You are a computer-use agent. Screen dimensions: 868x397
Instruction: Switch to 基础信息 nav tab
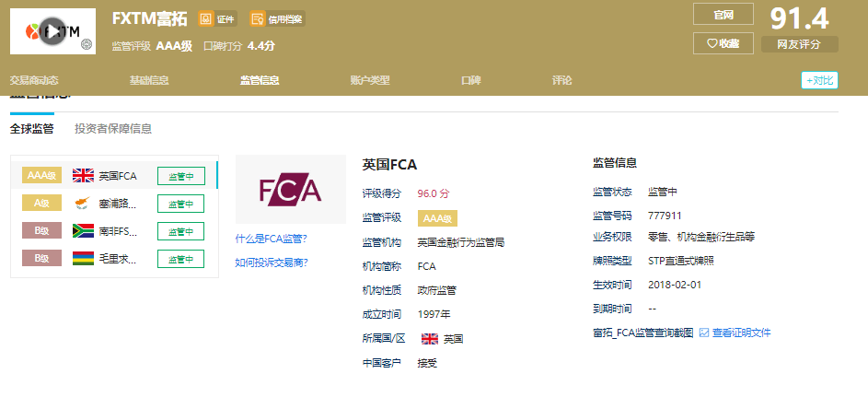pyautogui.click(x=149, y=80)
